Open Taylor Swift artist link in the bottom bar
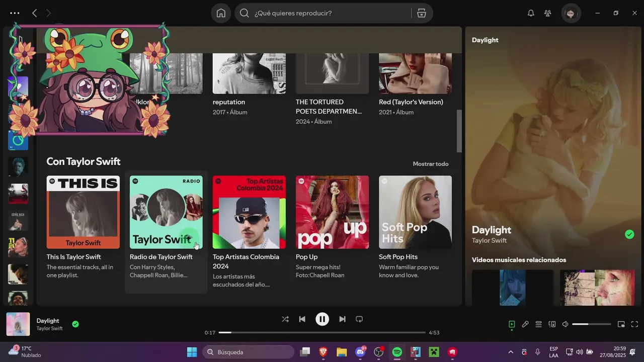The width and height of the screenshot is (644, 362). 49,329
